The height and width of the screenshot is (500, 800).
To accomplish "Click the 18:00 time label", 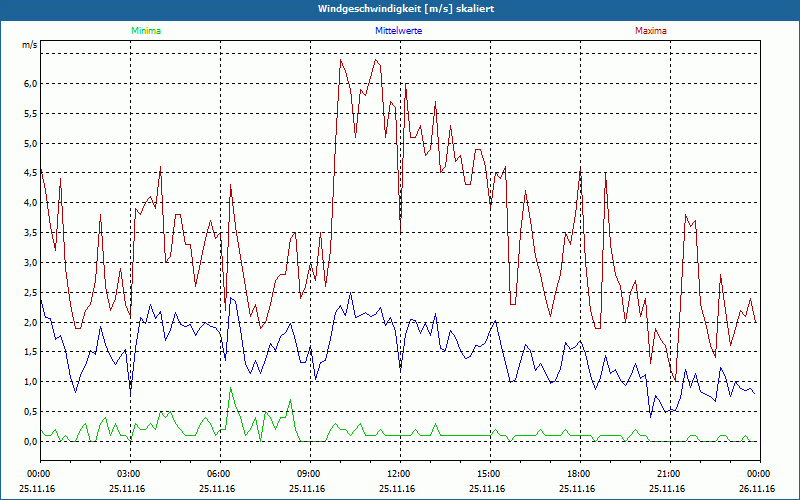I will tap(580, 474).
